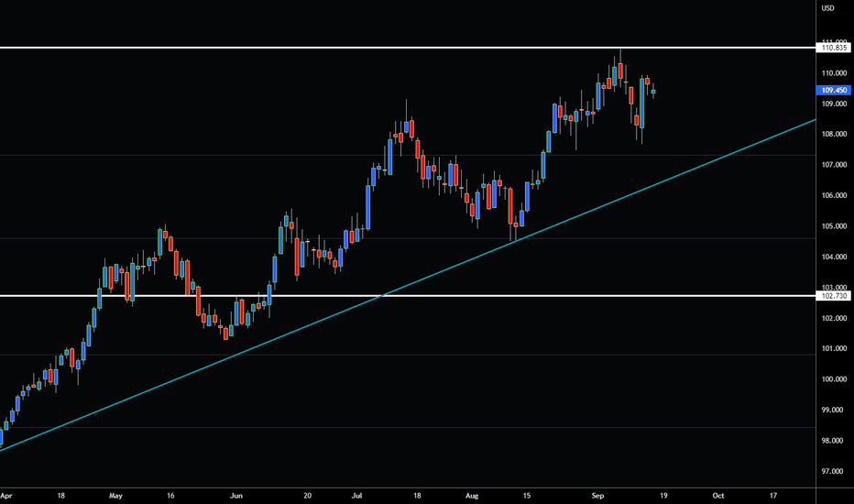The image size is (854, 504).
Task: Click the 19 date label after Sep
Action: coord(663,496)
